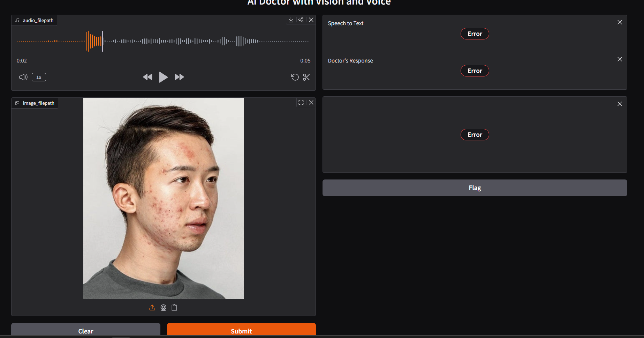This screenshot has height=338, width=644.
Task: Capture a photo using the webcam
Action: pyautogui.click(x=163, y=308)
